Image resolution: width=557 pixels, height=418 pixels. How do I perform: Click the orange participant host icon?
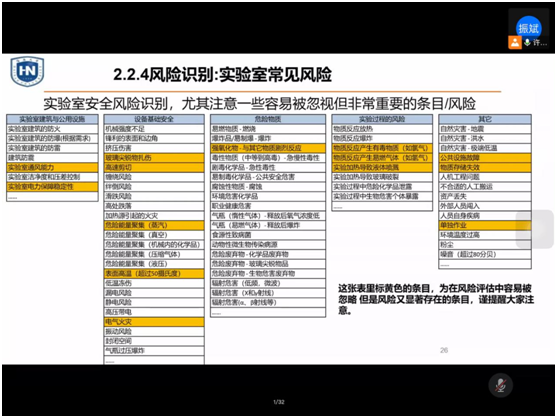coord(515,42)
